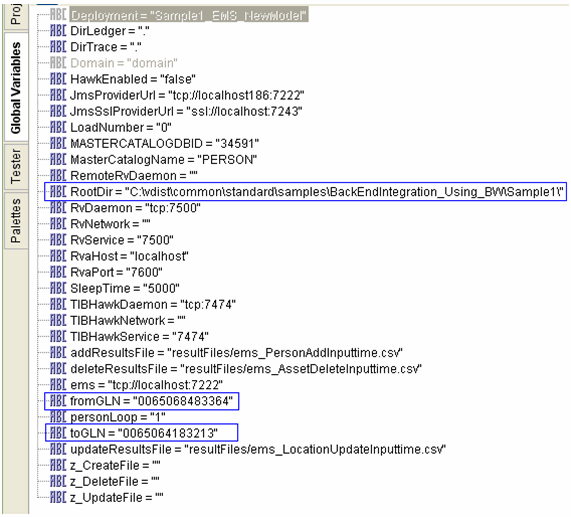Click the ABC icon beside JmsSslProviderUrl

58,111
